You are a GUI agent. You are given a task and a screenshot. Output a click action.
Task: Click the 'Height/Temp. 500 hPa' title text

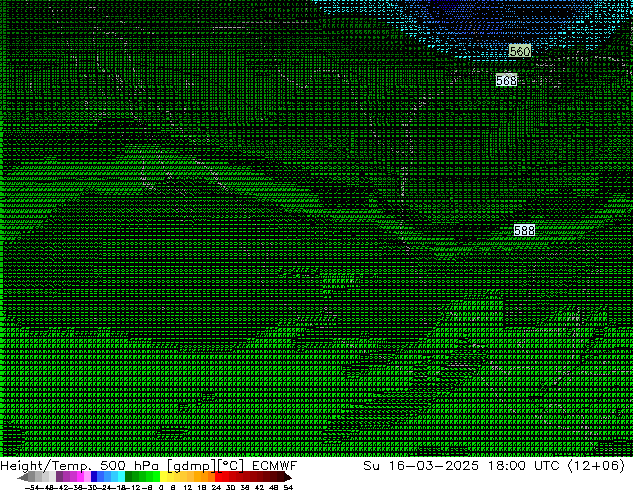pos(80,466)
